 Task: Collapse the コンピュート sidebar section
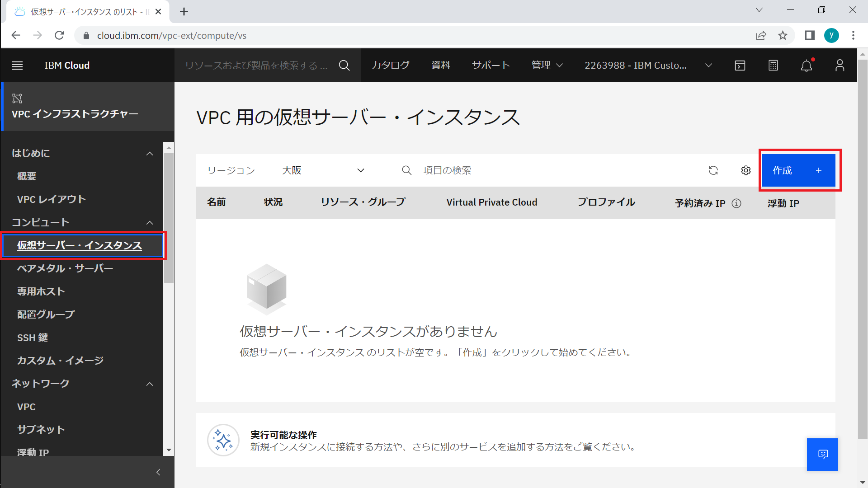coord(150,222)
